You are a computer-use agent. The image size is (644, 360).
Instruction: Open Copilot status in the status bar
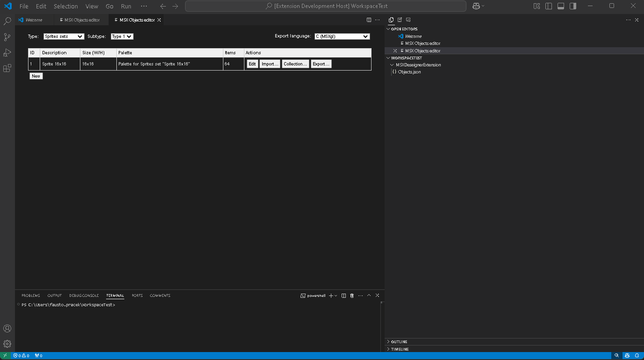coord(627,356)
